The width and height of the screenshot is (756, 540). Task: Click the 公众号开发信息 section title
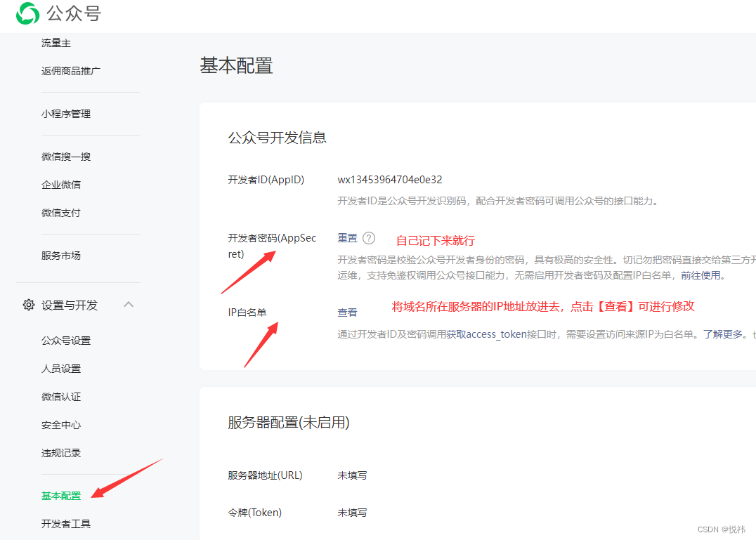[x=278, y=138]
